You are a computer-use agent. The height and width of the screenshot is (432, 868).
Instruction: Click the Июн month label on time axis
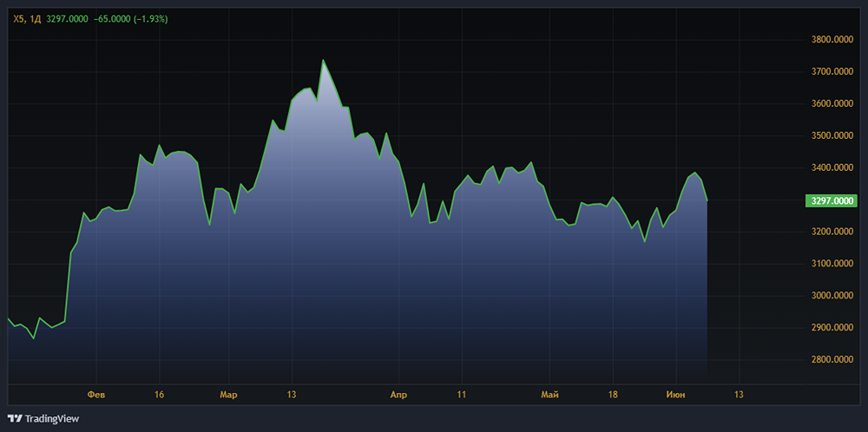(x=674, y=395)
